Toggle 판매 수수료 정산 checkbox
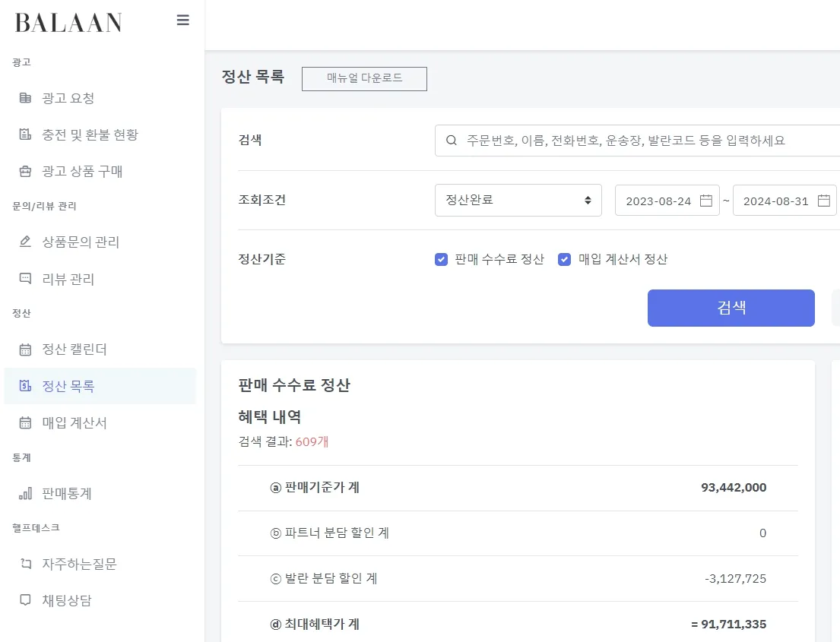The image size is (840, 642). click(441, 260)
